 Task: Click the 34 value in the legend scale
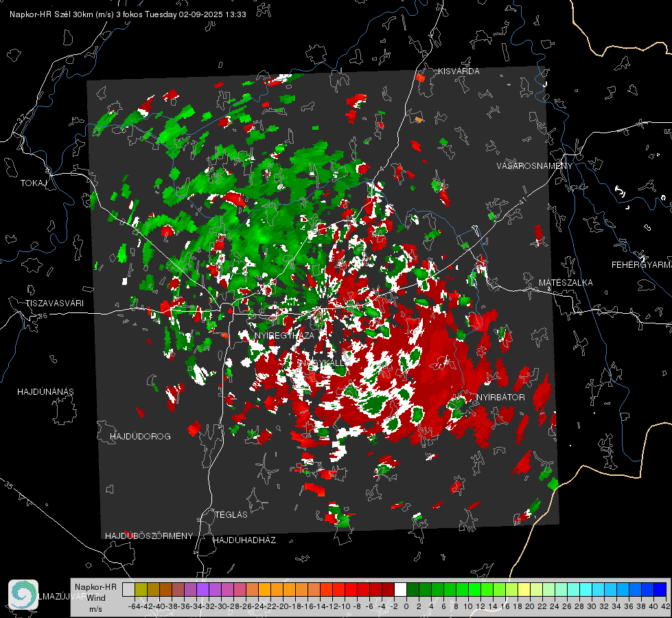tap(616, 606)
